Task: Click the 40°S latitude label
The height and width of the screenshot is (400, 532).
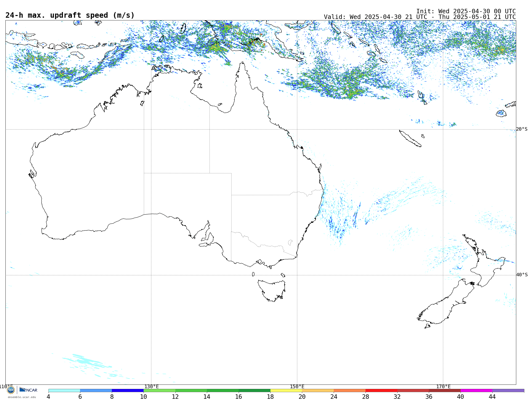Action: (522, 275)
